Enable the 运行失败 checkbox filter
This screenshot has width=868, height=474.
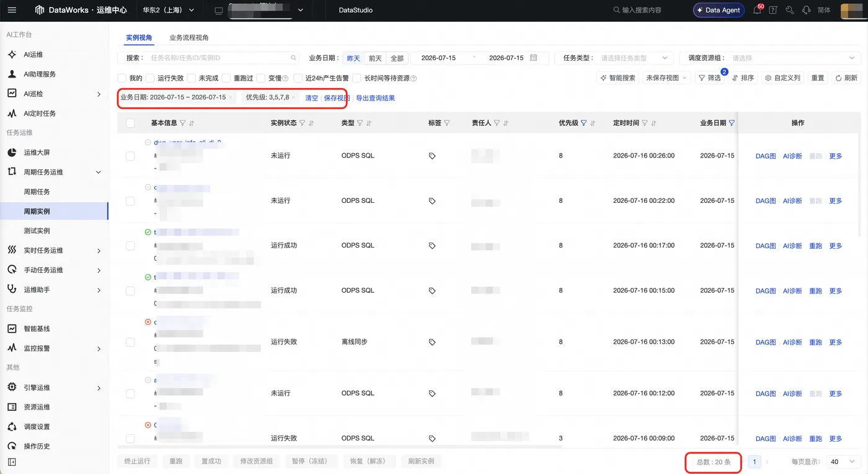(150, 78)
